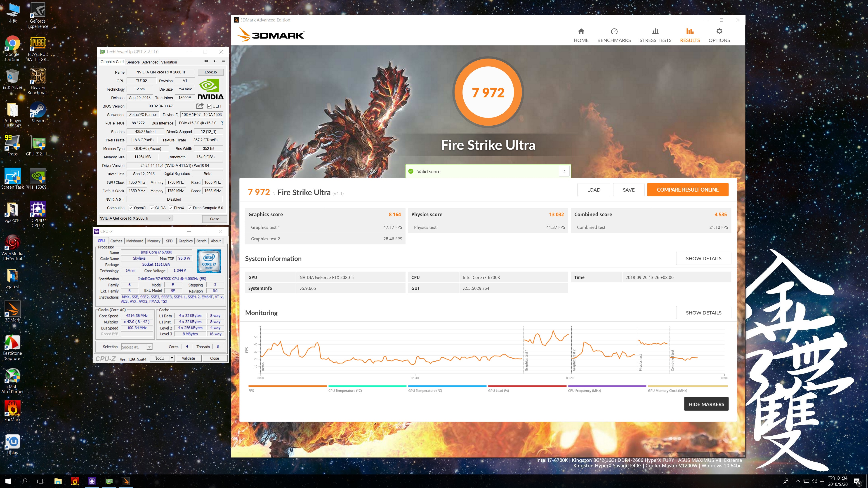Switch to Advanced tab in GPU-Z

(150, 62)
